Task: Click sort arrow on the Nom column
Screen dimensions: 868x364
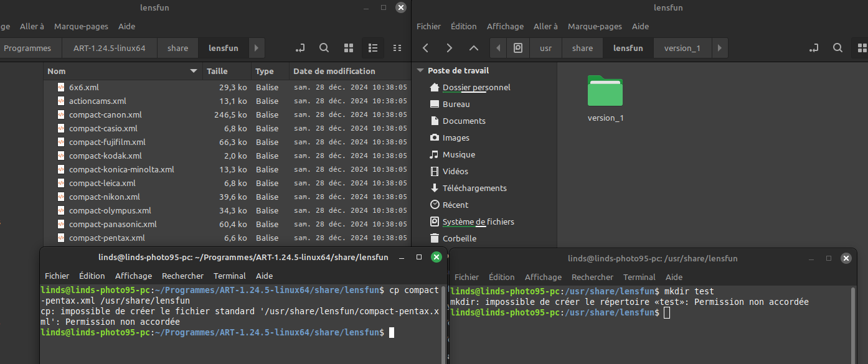Action: [x=194, y=72]
